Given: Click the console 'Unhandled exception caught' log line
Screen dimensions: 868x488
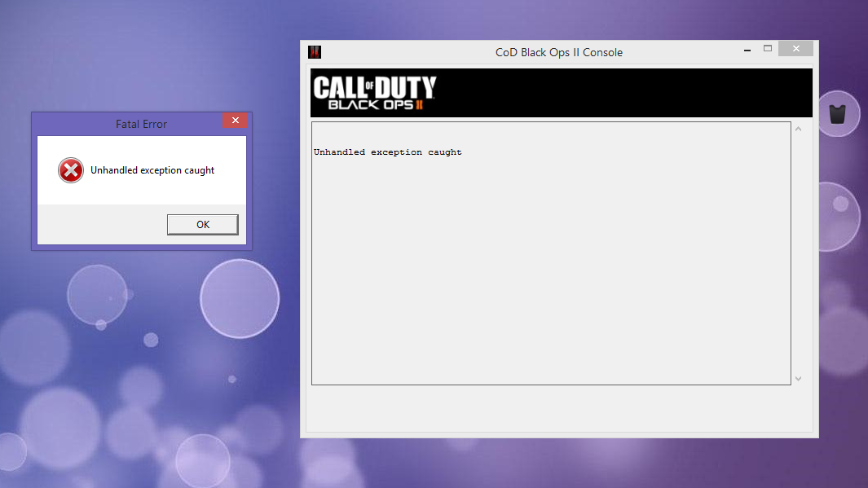Looking at the screenshot, I should 387,152.
